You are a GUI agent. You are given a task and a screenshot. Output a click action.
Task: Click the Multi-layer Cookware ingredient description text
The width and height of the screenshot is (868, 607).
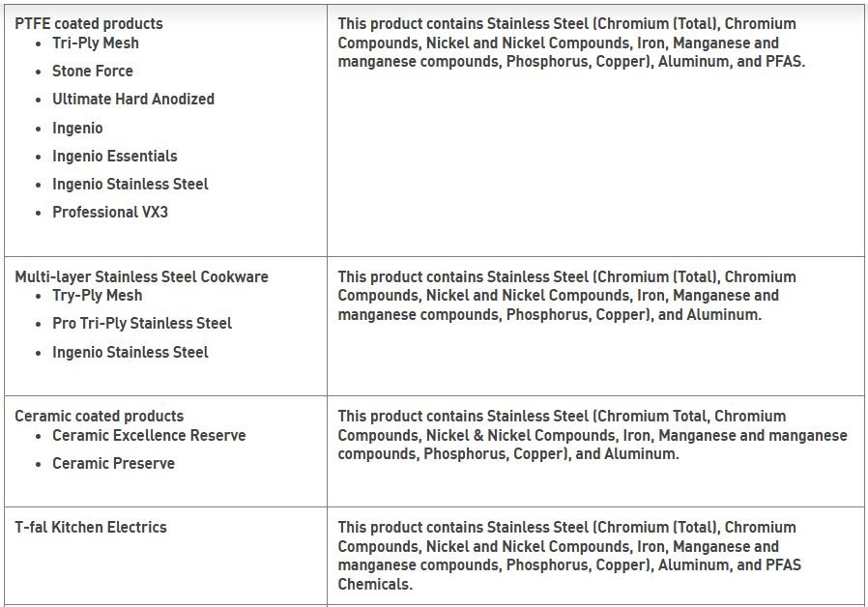click(x=566, y=295)
